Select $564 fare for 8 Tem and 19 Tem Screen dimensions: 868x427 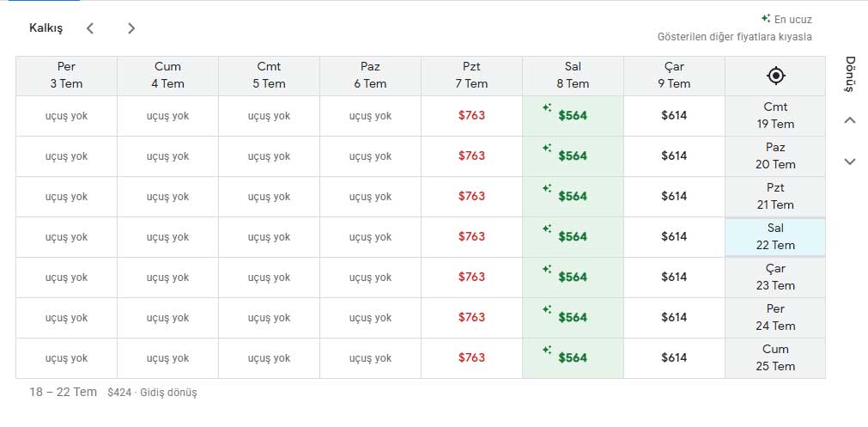pyautogui.click(x=573, y=116)
